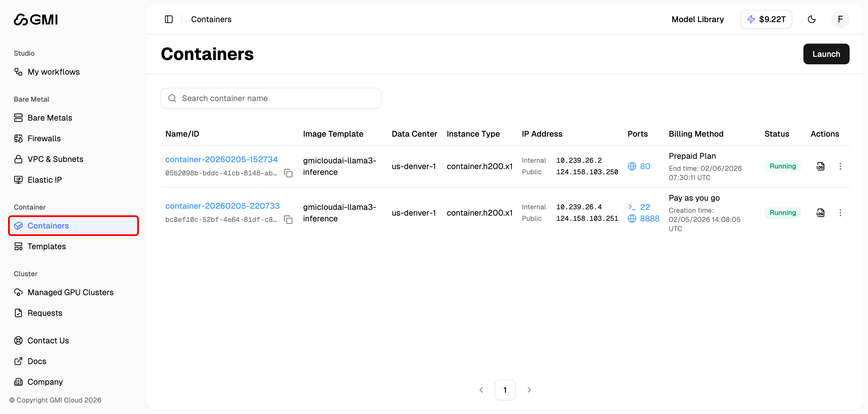Open the user profile avatar F
Screen dimensions: 868x414
[840, 19]
